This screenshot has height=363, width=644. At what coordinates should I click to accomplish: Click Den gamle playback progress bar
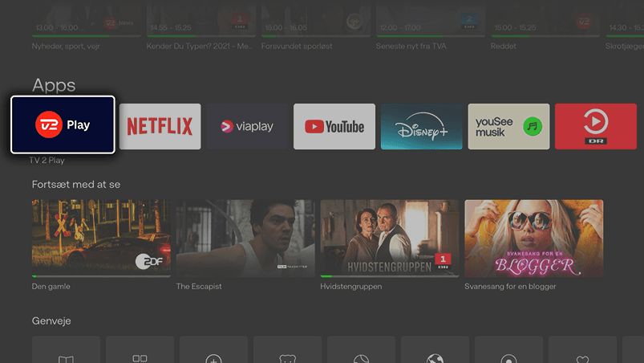[x=101, y=276]
